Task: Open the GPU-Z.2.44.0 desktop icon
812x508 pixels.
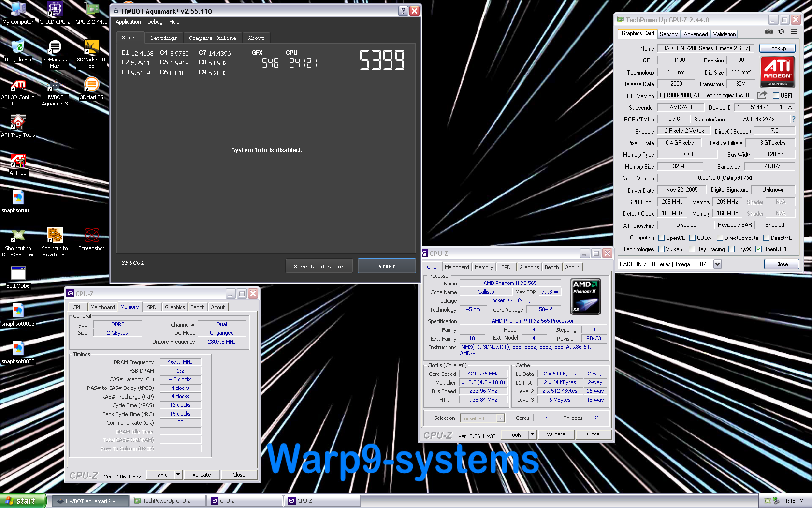Action: coord(91,13)
